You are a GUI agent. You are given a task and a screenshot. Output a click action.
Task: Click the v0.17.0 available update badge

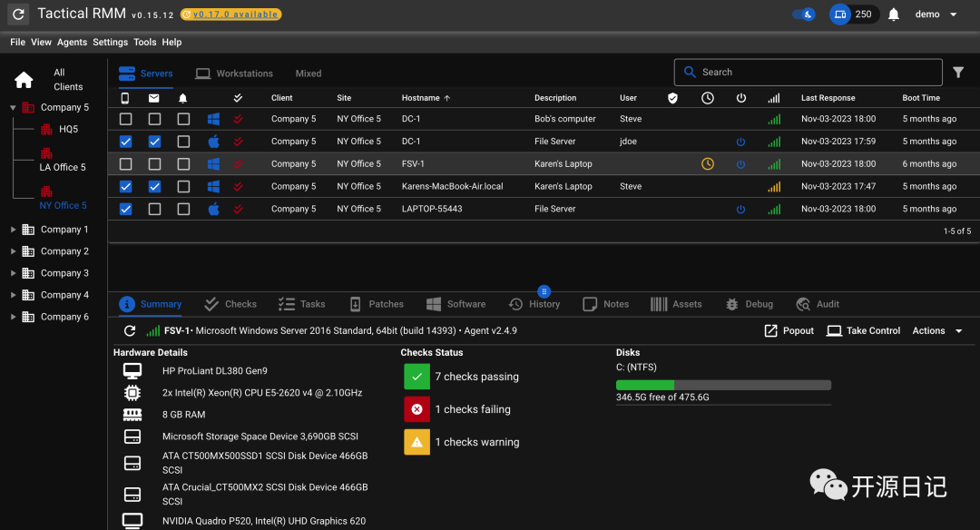click(230, 15)
